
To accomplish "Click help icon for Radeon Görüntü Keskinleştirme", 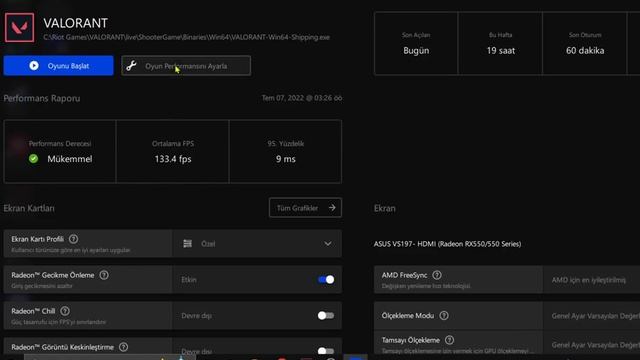I will [x=123, y=347].
